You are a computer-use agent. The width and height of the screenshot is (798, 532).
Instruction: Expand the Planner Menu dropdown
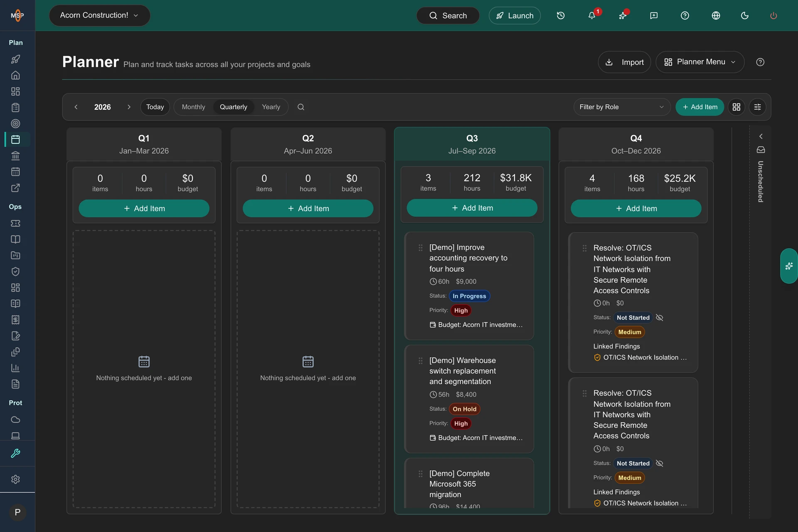click(700, 62)
